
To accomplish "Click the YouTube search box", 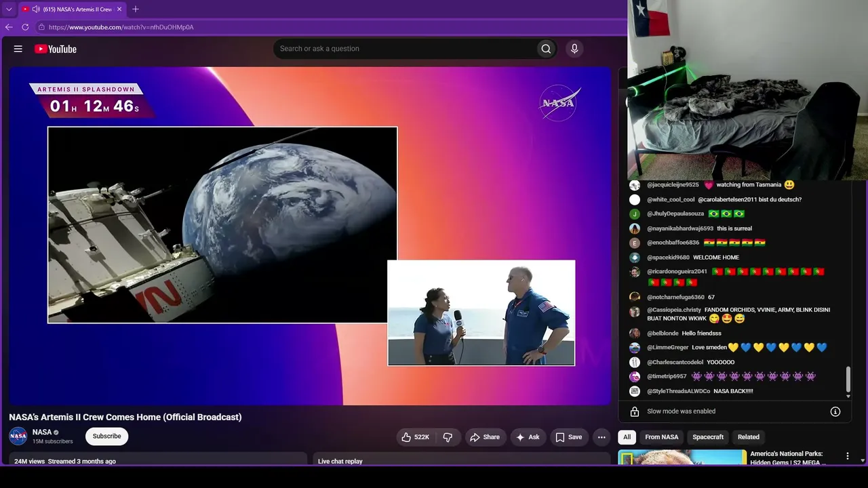I will click(404, 49).
